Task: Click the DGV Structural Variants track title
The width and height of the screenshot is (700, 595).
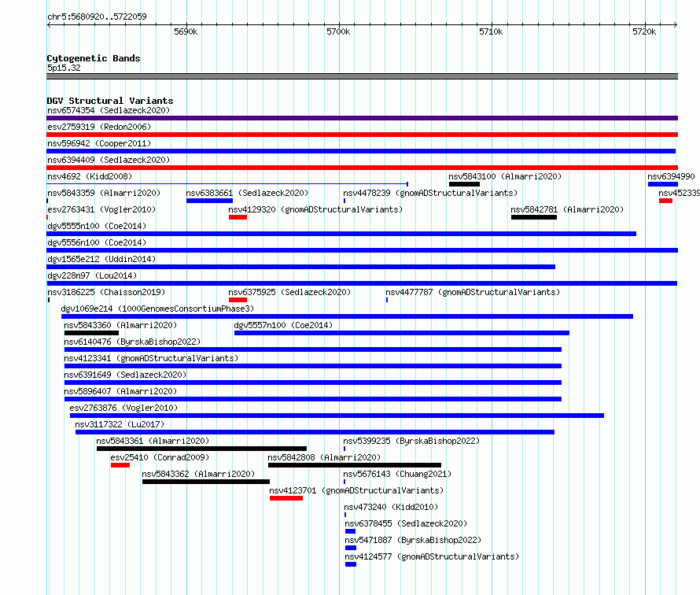Action: pyautogui.click(x=110, y=101)
